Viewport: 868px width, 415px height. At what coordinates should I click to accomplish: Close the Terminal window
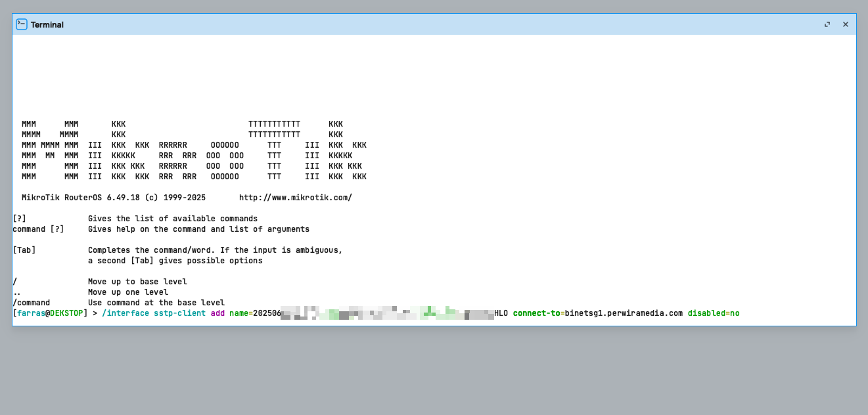pyautogui.click(x=846, y=24)
